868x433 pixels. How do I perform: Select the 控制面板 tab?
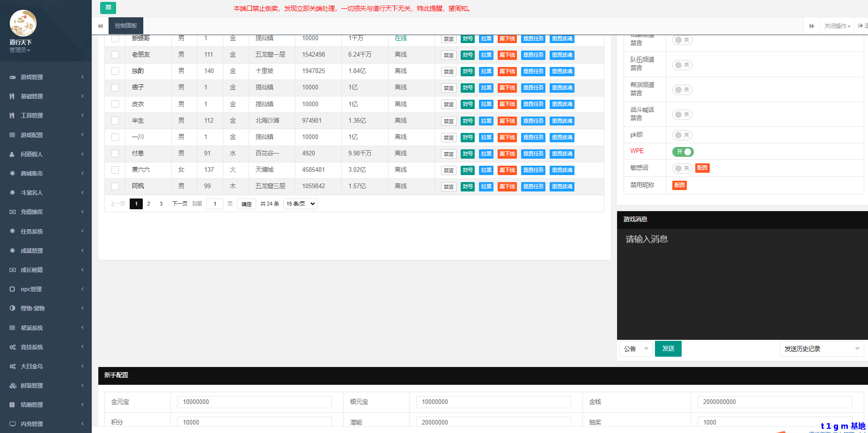(x=126, y=26)
